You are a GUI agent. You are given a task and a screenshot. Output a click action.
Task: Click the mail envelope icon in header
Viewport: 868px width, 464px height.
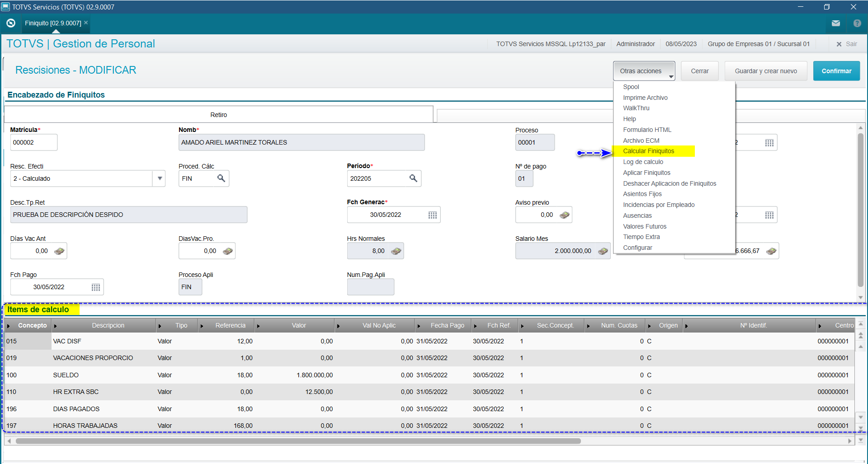pyautogui.click(x=835, y=23)
